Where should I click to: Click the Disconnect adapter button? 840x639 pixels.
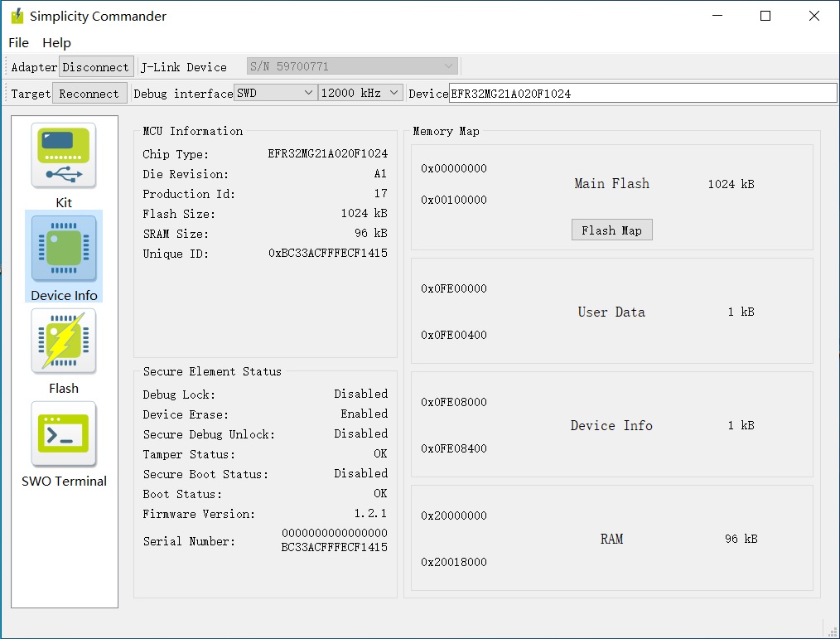[x=96, y=67]
